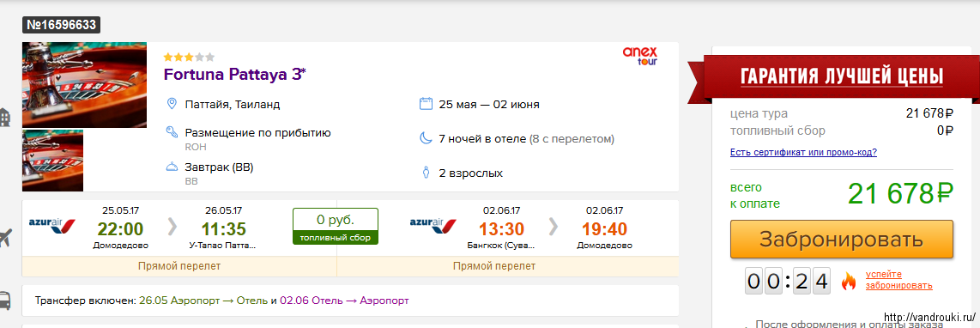Select the airplane icon in left sidebar
Image resolution: width=980 pixels, height=328 pixels.
5,239
